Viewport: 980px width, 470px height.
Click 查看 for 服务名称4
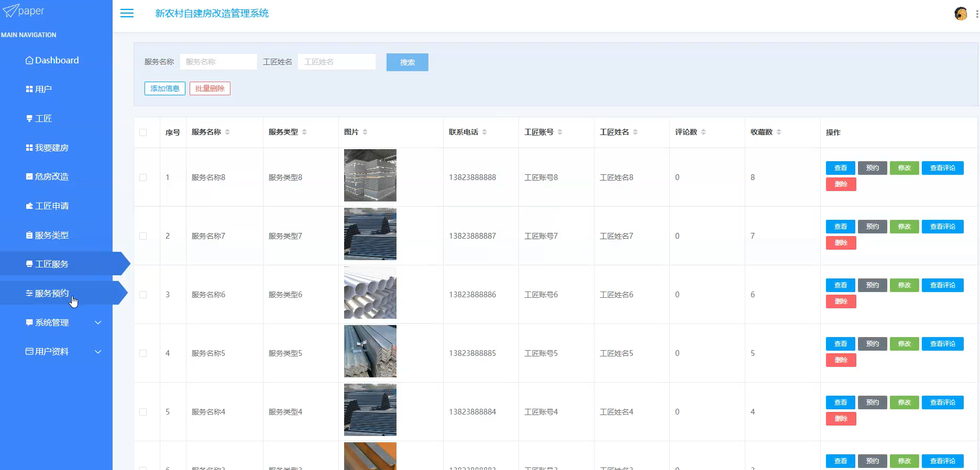(x=841, y=402)
